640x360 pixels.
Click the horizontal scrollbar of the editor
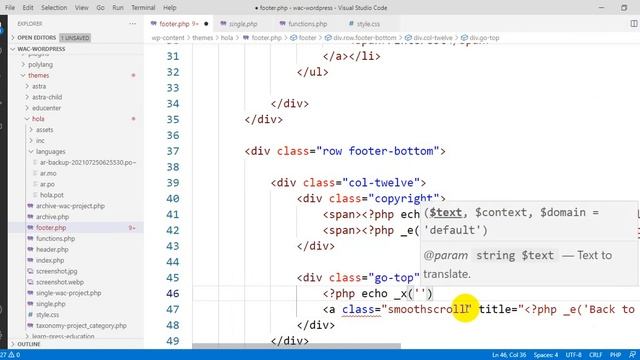296,346
